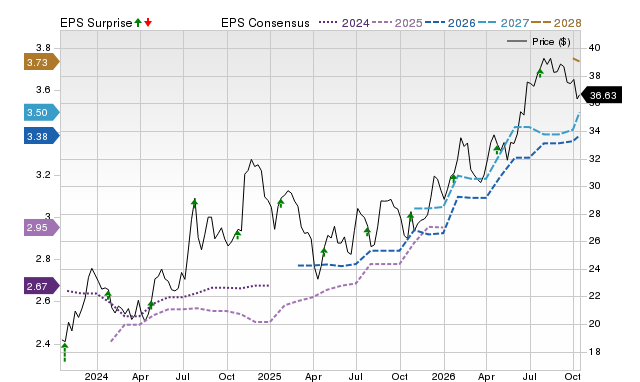Click the 3.38 dark blue EPS value tag
Viewport: 640px width, 382px height.
coord(42,136)
